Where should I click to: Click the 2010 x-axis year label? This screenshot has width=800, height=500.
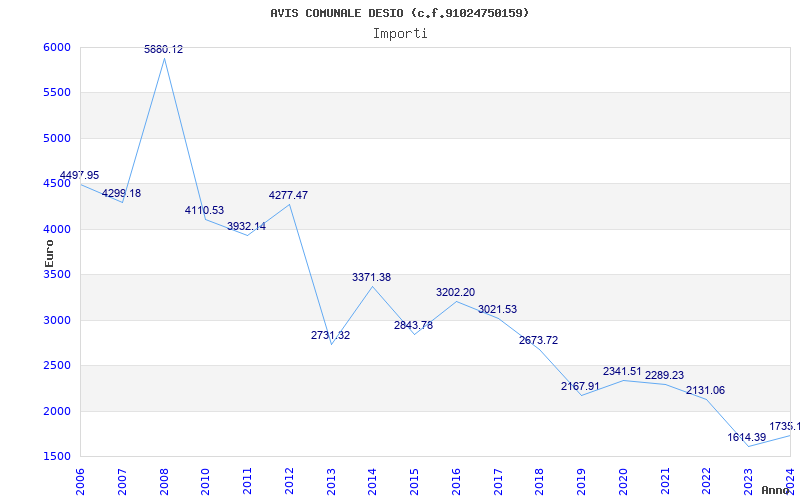[206, 481]
